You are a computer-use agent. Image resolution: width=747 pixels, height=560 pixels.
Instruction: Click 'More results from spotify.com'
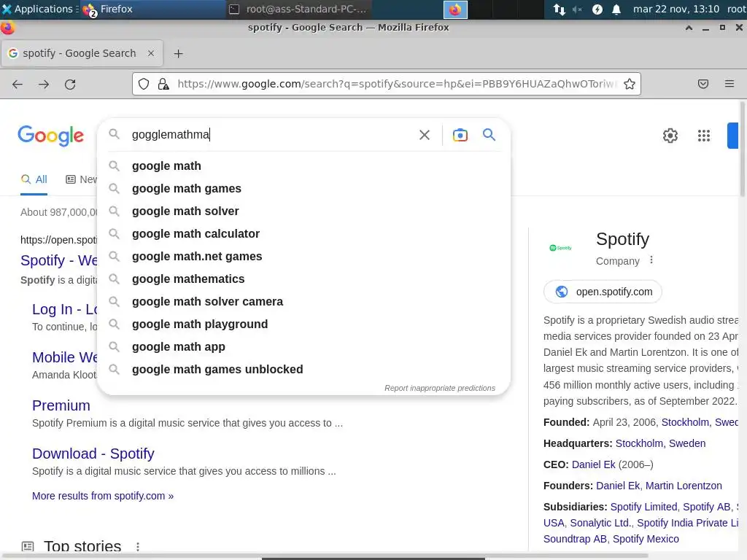(x=103, y=496)
